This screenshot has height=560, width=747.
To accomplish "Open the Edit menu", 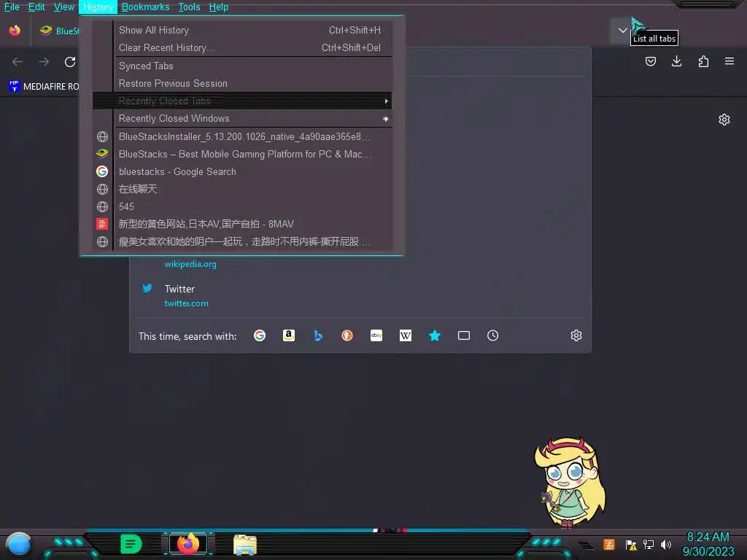I will pos(36,7).
